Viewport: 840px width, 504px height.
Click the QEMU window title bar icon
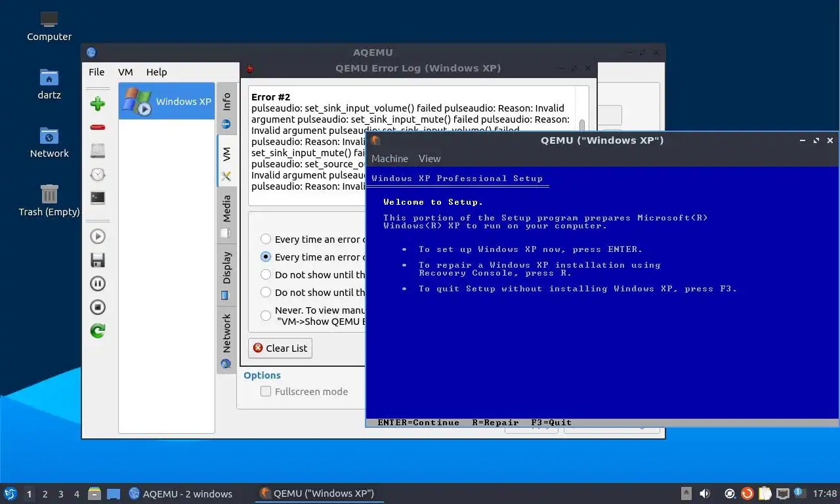pos(375,140)
